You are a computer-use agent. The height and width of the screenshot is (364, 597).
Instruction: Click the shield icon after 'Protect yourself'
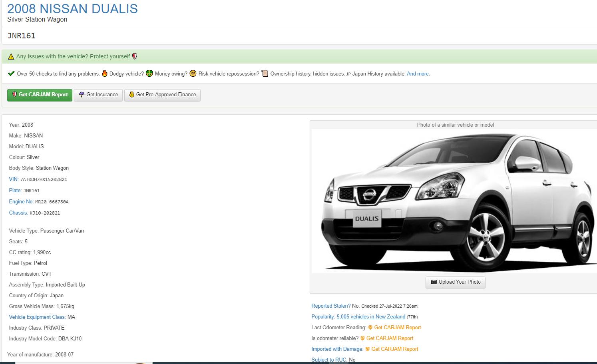click(x=135, y=56)
